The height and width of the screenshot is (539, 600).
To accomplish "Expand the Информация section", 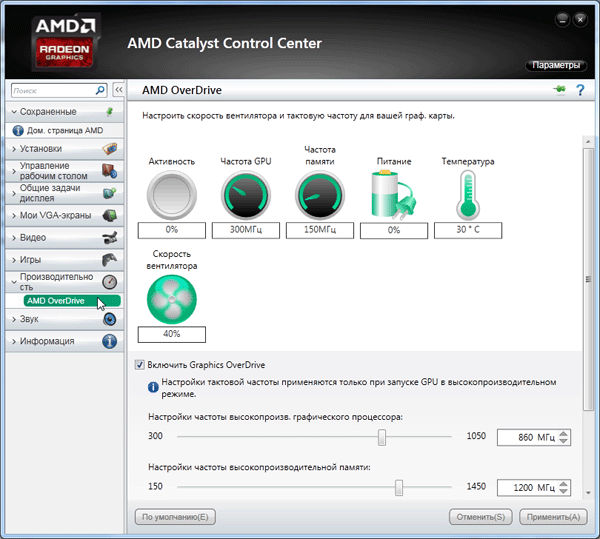I will pyautogui.click(x=14, y=341).
